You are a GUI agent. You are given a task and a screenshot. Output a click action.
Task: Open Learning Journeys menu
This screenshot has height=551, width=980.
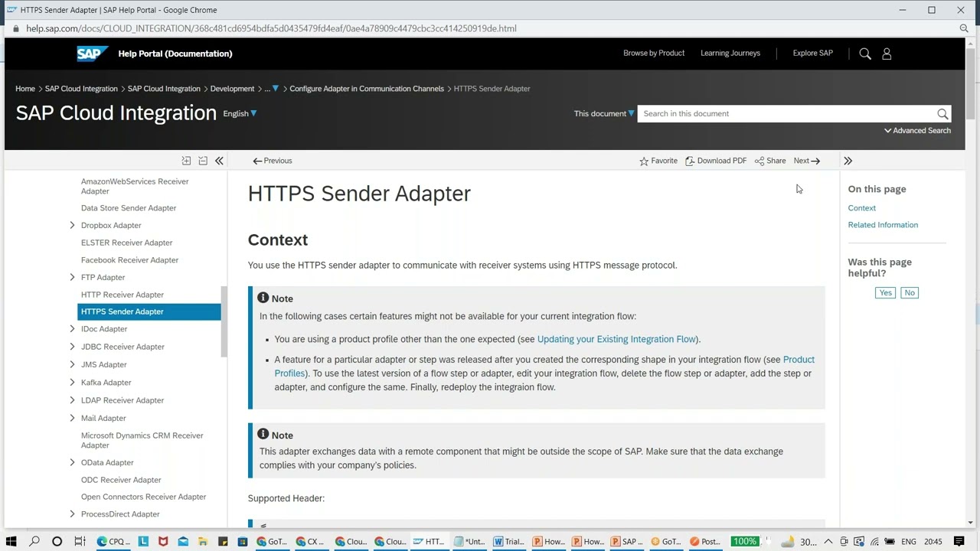pos(730,54)
